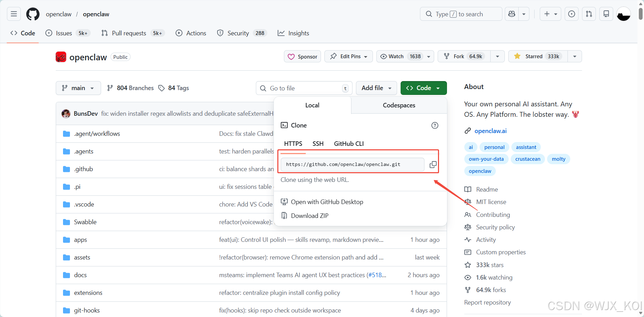The width and height of the screenshot is (644, 317).
Task: Focus the Go to file field
Action: coord(304,88)
